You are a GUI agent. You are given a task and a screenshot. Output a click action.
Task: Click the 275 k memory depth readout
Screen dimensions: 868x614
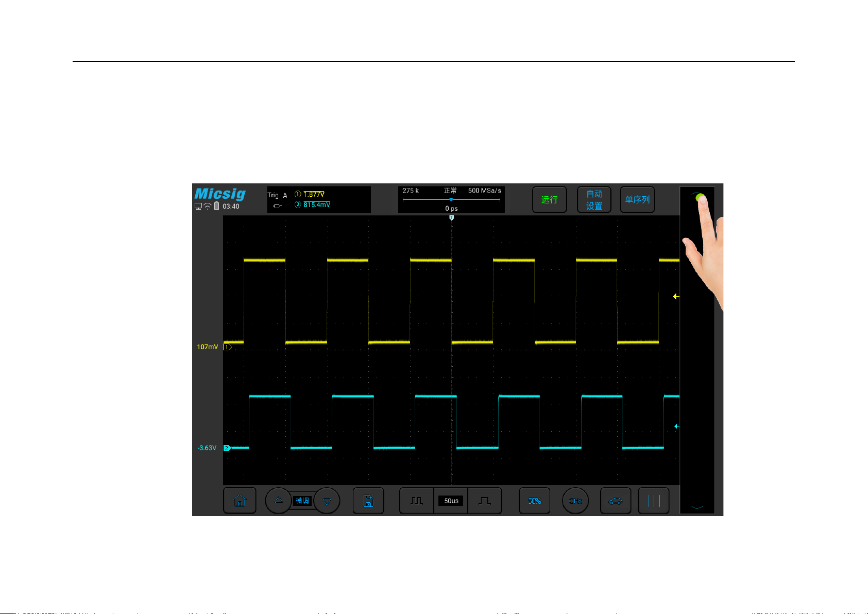click(x=411, y=191)
